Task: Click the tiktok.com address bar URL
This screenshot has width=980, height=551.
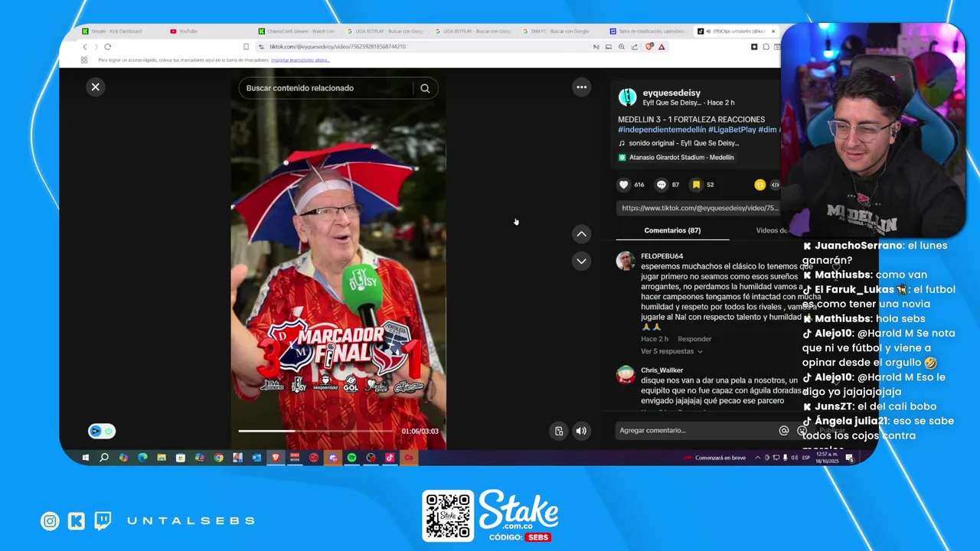Action: [x=338, y=47]
